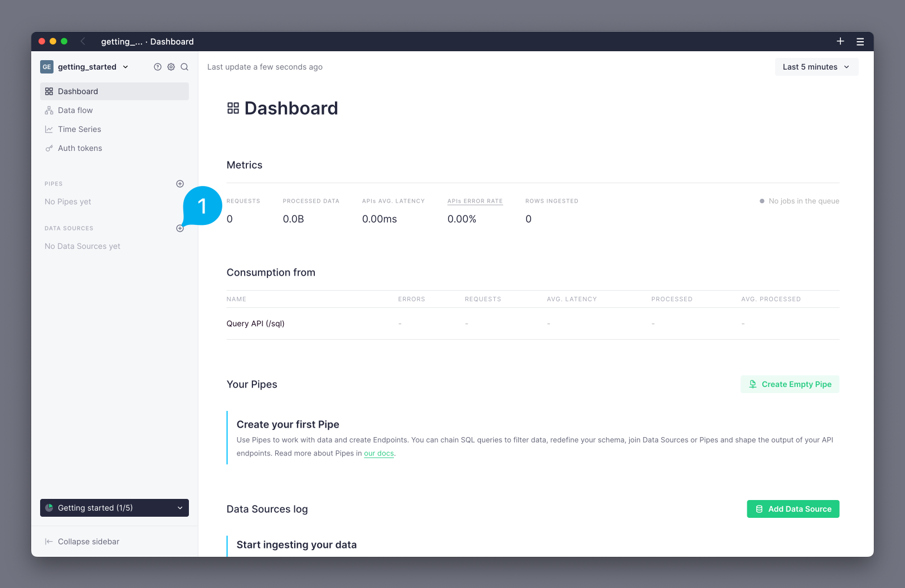
Task: Click the Collapse sidebar arrow icon
Action: pos(49,542)
